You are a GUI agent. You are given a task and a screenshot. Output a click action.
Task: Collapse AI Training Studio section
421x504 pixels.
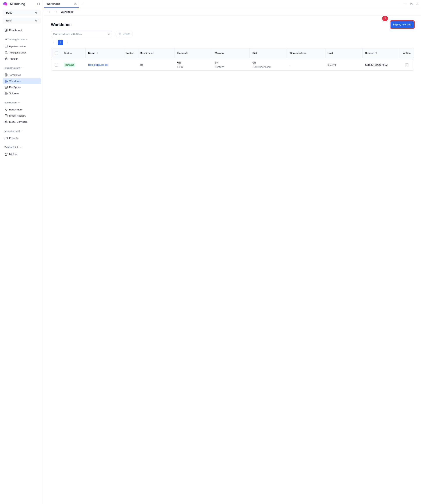16,39
